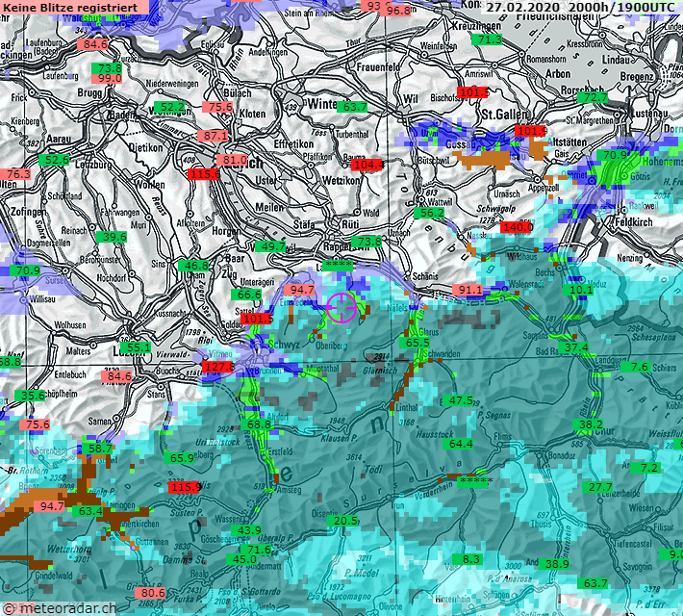The height and width of the screenshot is (616, 683).
Task: Click the green 49.7 value near Horgen
Action: point(270,246)
